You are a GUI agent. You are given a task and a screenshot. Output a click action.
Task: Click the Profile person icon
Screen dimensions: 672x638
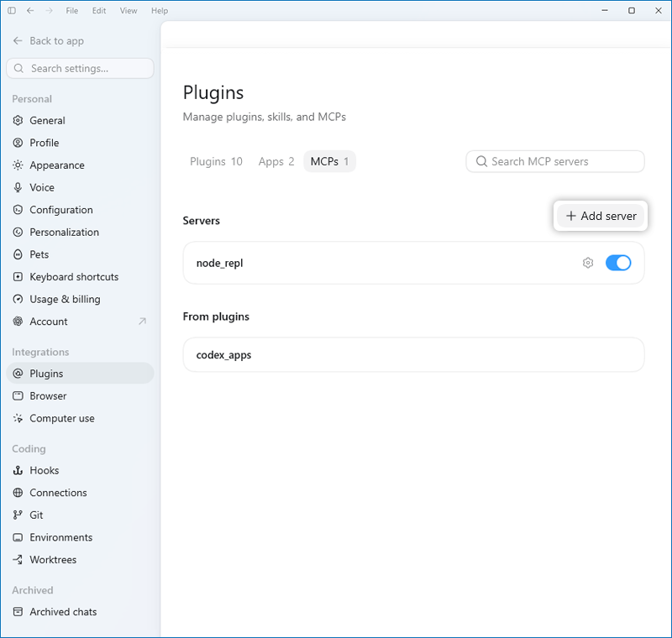pyautogui.click(x=18, y=143)
